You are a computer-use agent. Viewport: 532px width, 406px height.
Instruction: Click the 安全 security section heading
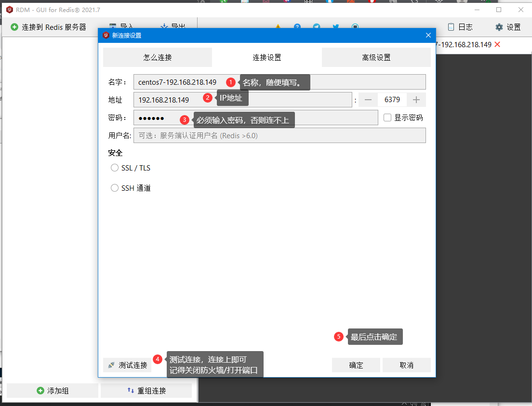[115, 153]
